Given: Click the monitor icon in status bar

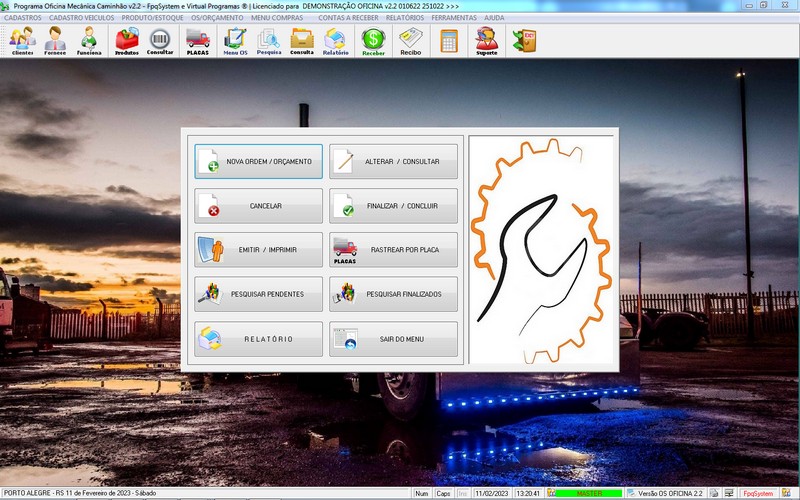Looking at the screenshot, I should click(729, 493).
